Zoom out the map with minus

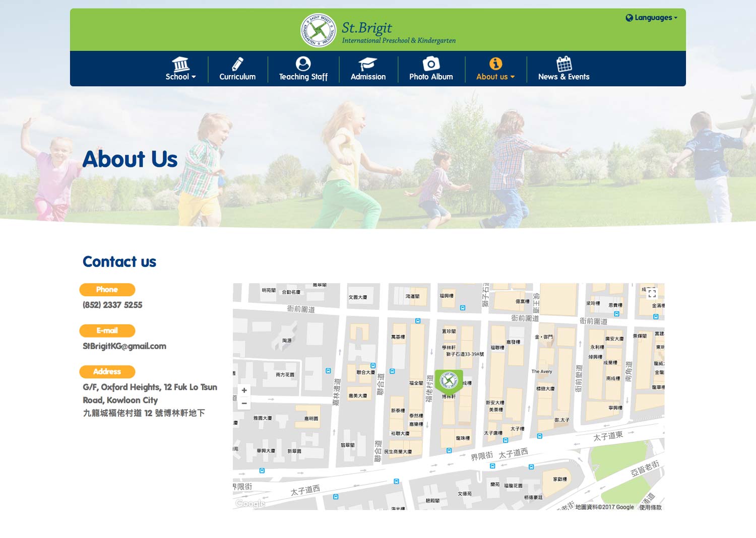click(244, 403)
